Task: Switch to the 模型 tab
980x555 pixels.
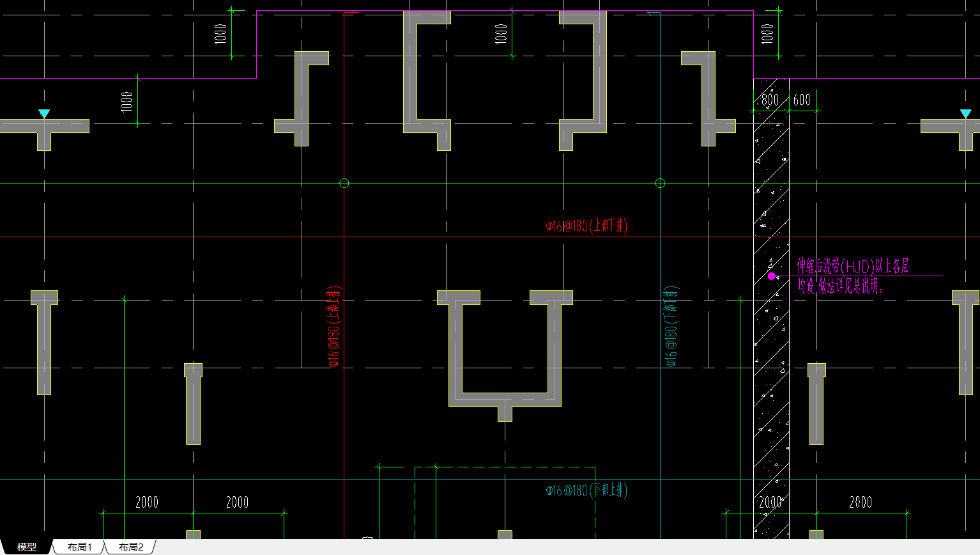Action: [26, 547]
